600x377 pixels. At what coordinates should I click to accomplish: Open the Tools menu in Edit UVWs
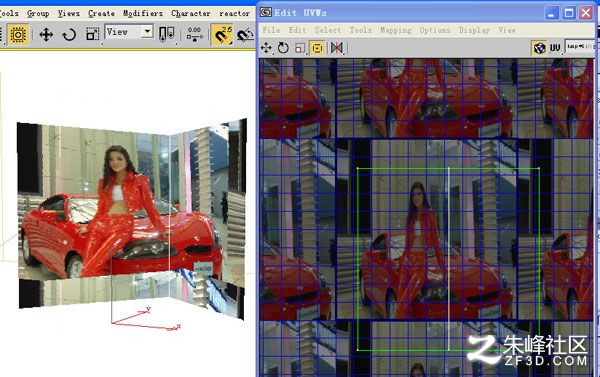tap(360, 30)
